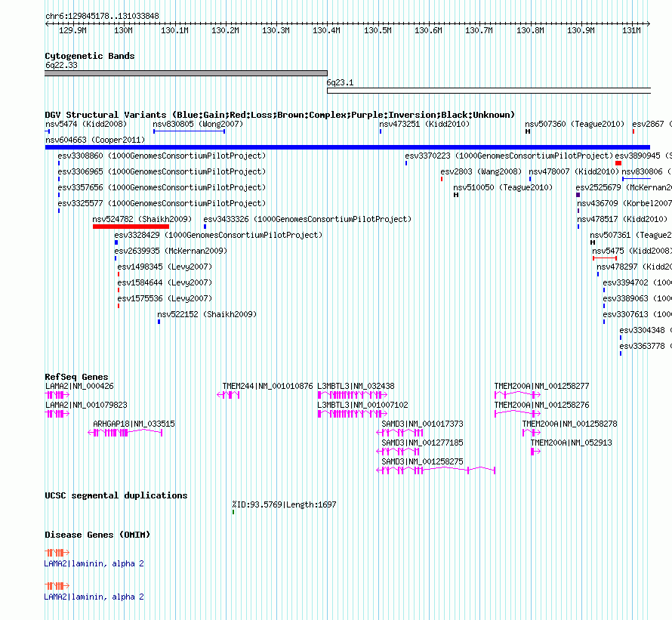Viewport: 672px width, 620px height.
Task: Click the esv3328429 variant label
Action: coord(218,235)
